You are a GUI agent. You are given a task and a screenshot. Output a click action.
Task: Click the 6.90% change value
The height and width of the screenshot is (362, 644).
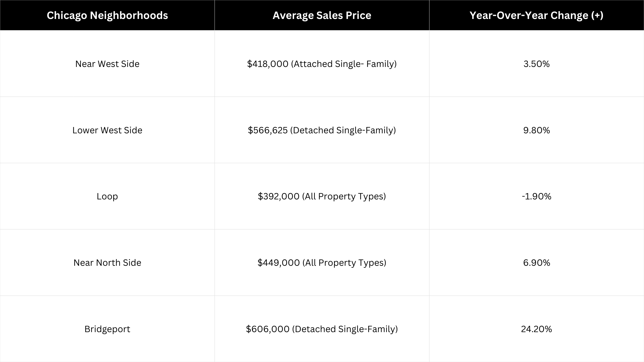click(536, 263)
